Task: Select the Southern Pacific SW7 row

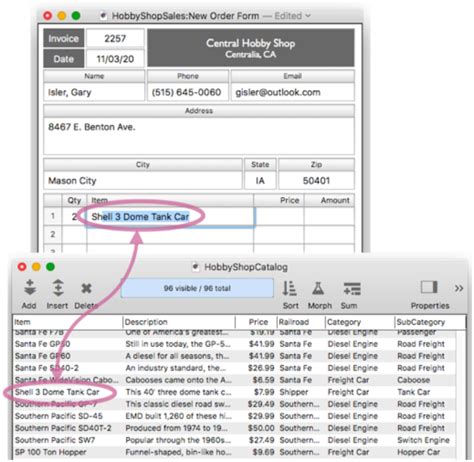Action: tap(235, 440)
